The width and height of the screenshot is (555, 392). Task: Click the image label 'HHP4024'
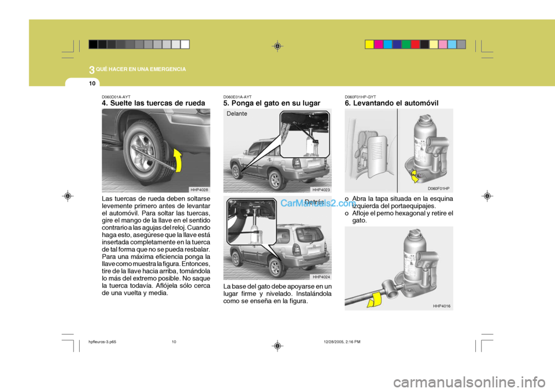321,277
